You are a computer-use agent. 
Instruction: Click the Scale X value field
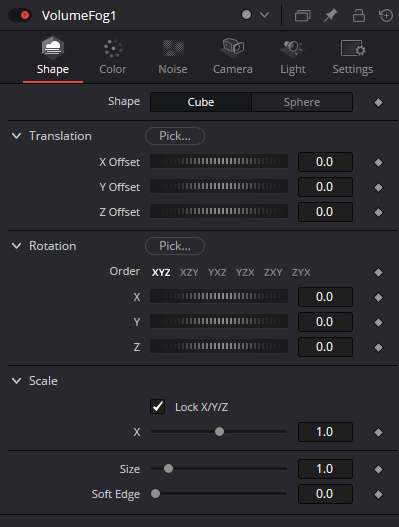(325, 432)
